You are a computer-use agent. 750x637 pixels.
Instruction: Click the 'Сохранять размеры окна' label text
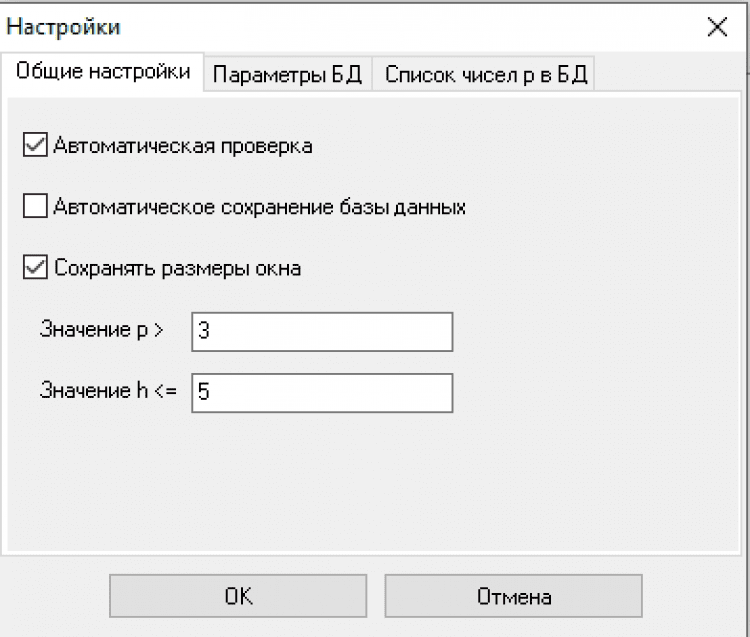pyautogui.click(x=178, y=268)
